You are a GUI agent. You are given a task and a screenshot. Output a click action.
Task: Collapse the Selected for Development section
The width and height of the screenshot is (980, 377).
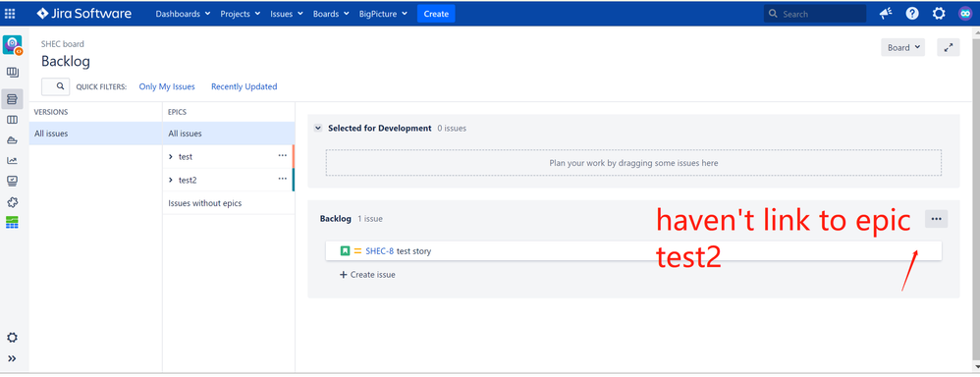318,129
